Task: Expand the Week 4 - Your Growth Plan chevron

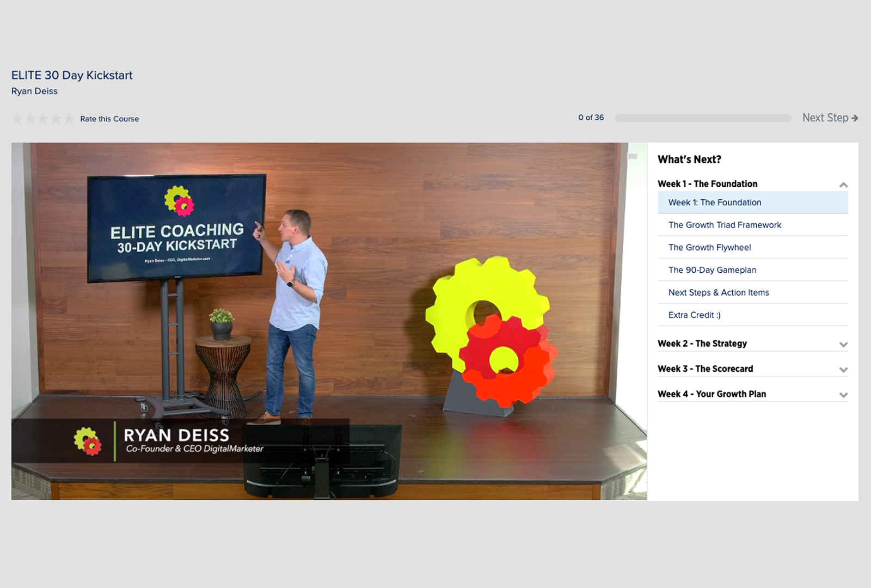Action: coord(843,395)
